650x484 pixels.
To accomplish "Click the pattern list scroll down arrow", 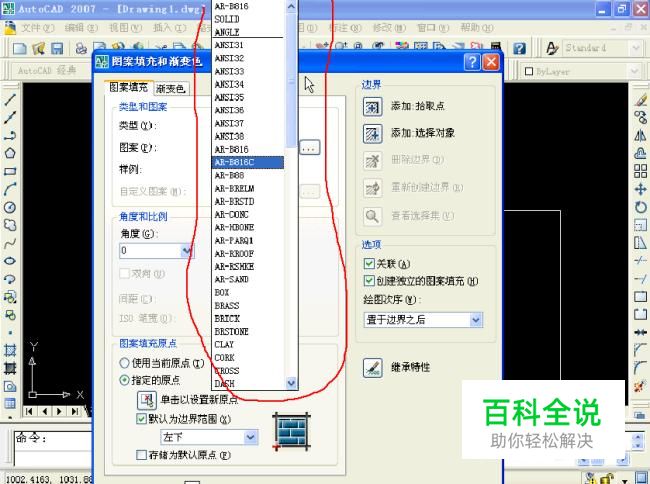I will click(x=292, y=383).
